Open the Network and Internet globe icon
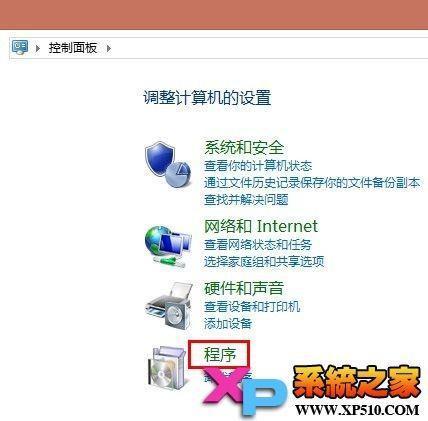Image resolution: width=428 pixels, height=421 pixels. coord(168,246)
